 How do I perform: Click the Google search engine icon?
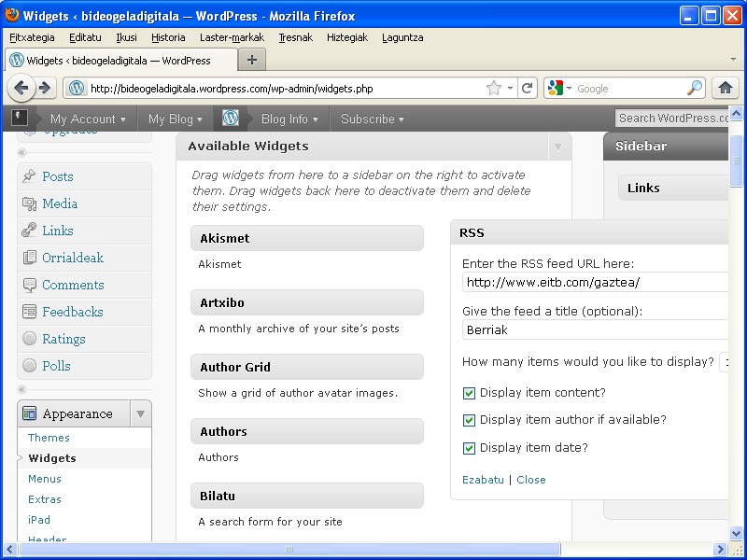[x=556, y=88]
